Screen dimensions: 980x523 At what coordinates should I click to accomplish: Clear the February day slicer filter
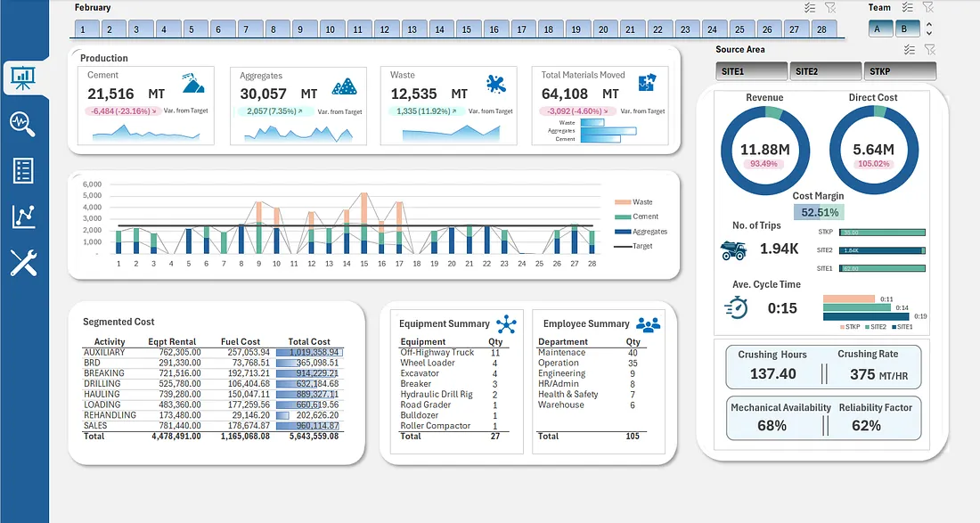[830, 7]
